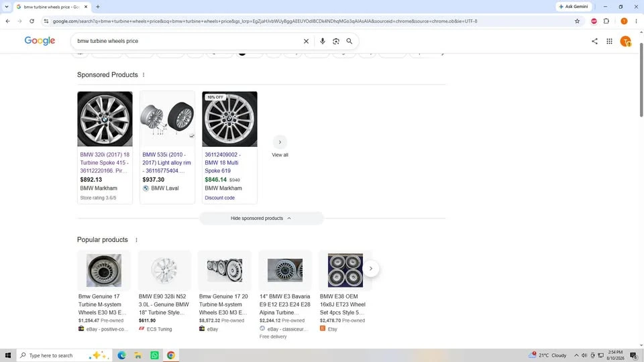The image size is (644, 362).
Task: Click Etsy seller name
Action: [332, 329]
